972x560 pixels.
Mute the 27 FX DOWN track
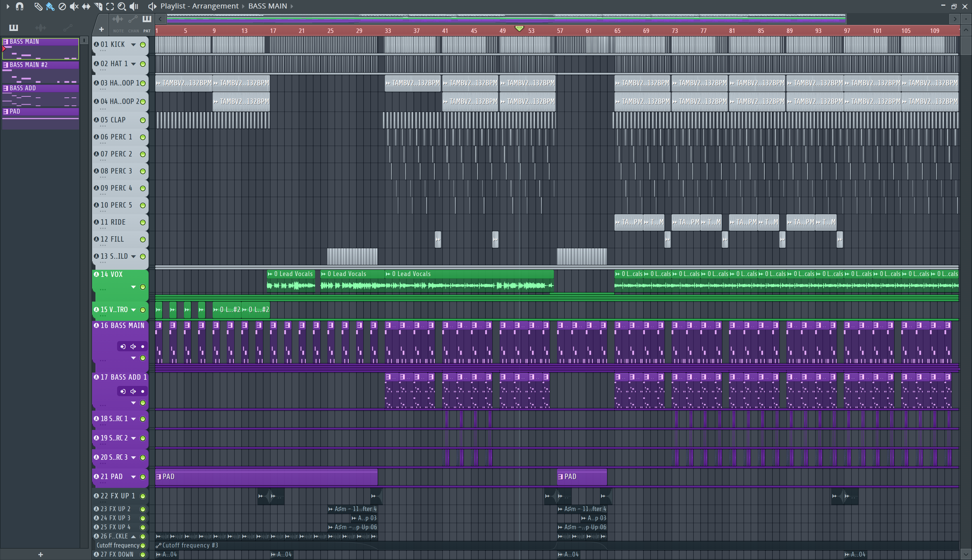tap(143, 555)
